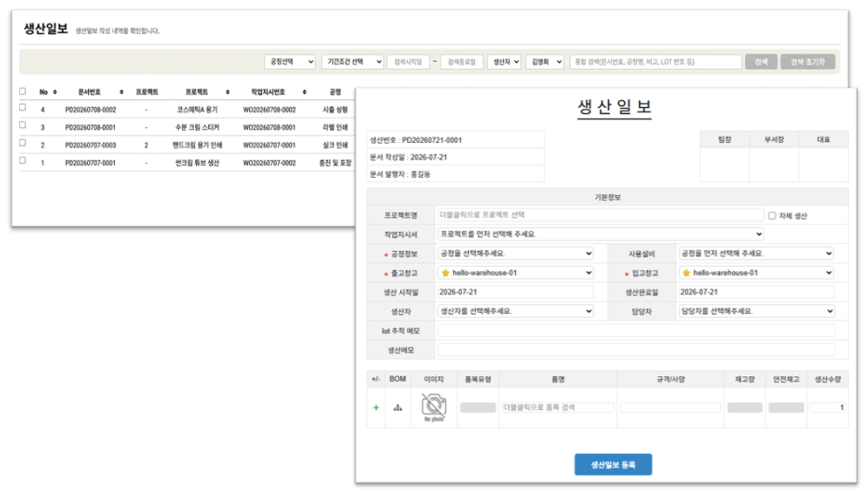Click the 사출 성형 process cell
Image resolution: width=868 pixels, height=493 pixels.
(335, 110)
